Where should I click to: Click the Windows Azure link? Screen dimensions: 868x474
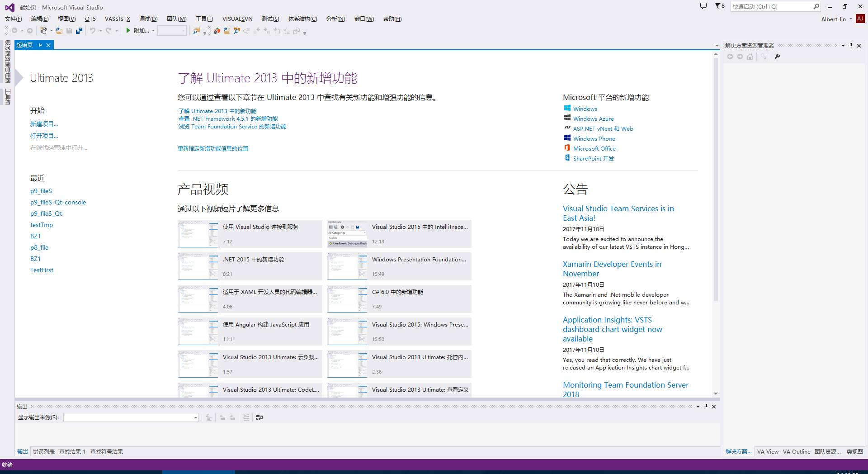594,118
